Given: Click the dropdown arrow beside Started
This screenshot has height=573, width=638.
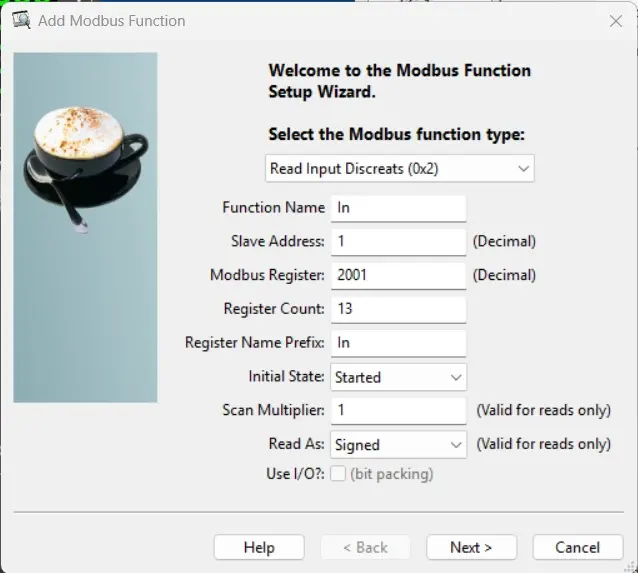Looking at the screenshot, I should [456, 377].
